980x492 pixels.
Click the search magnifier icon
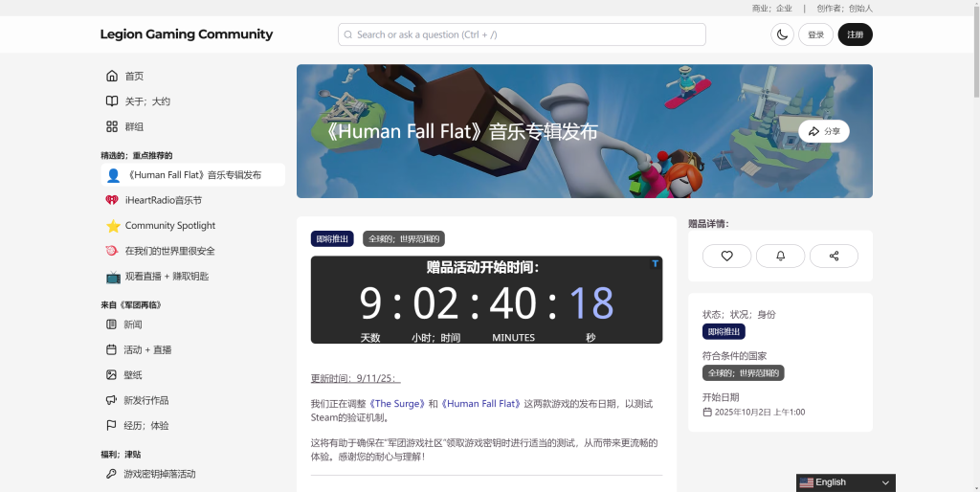[x=348, y=35]
